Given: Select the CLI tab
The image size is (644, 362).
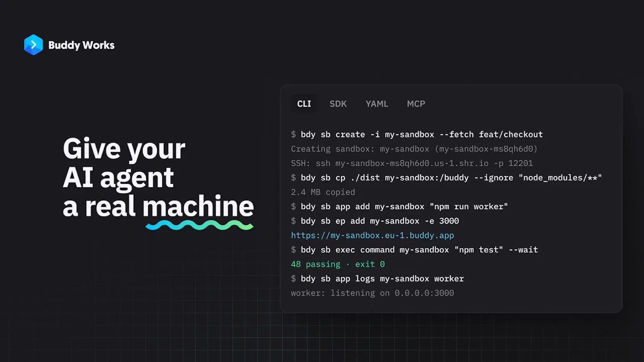Looking at the screenshot, I should coord(304,104).
